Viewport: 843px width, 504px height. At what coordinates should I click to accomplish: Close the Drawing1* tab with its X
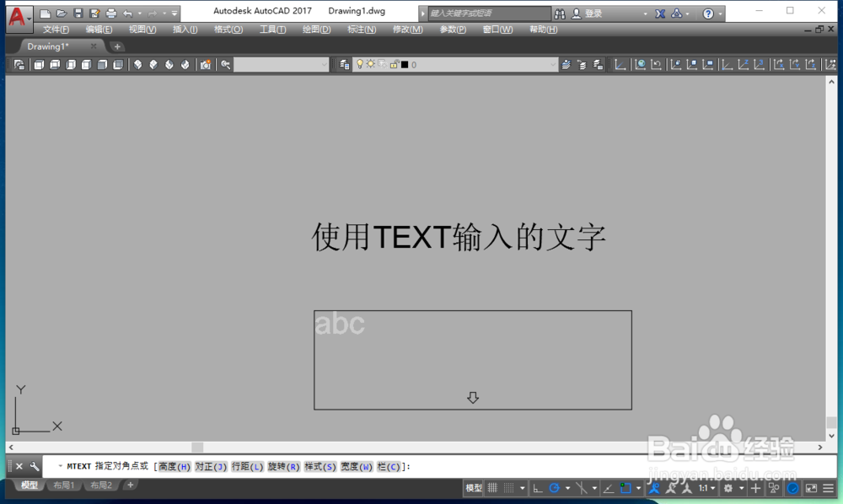pyautogui.click(x=94, y=46)
